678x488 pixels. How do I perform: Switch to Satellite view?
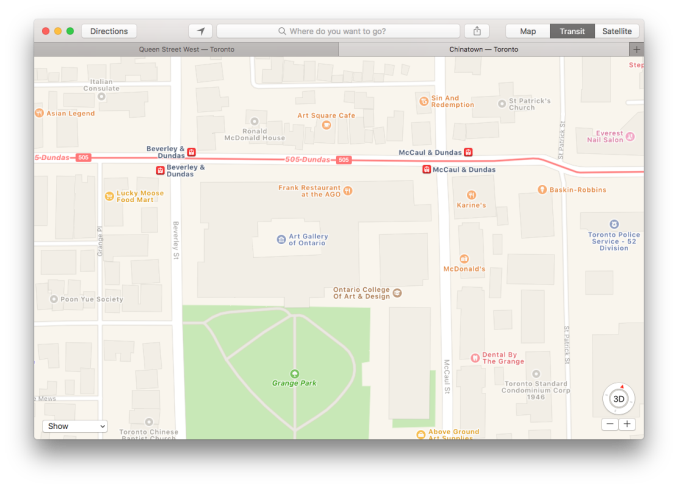click(x=617, y=31)
